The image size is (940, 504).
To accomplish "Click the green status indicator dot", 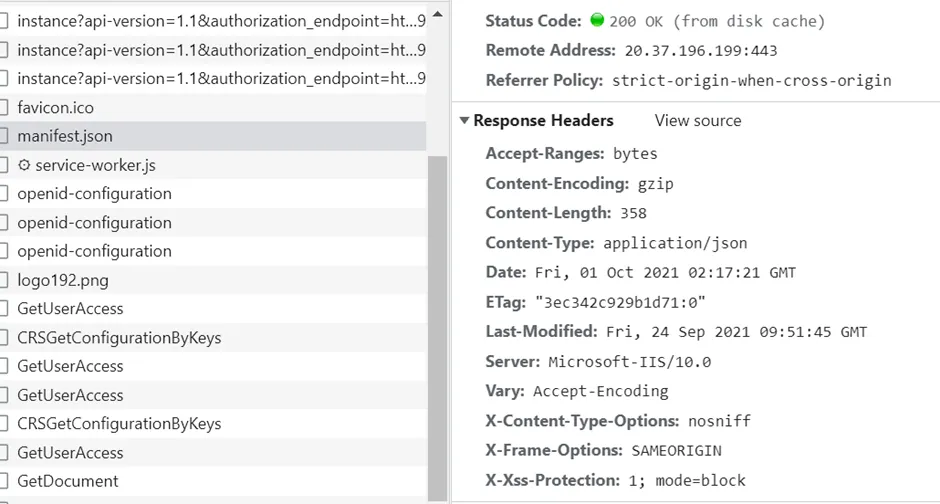I will point(597,20).
